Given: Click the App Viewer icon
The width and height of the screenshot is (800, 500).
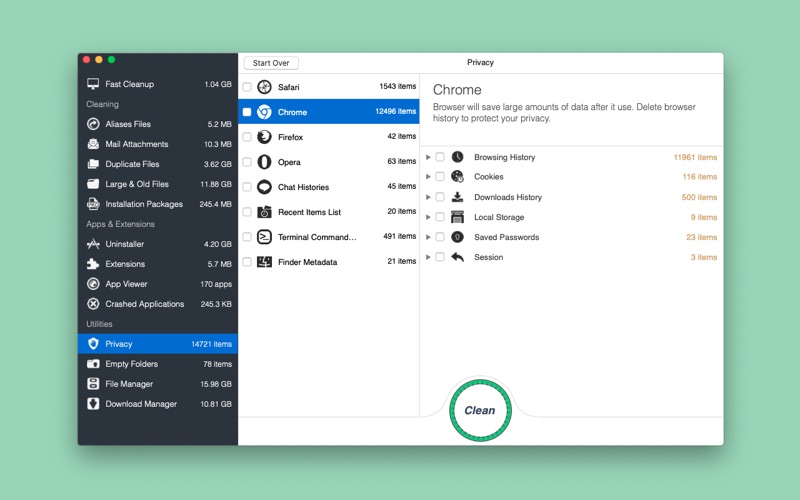Looking at the screenshot, I should coord(93,284).
